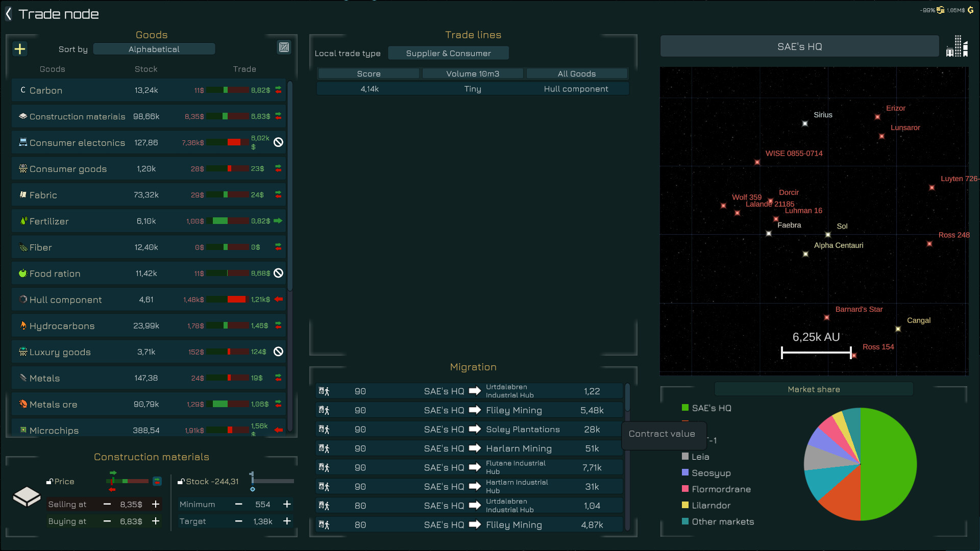The image size is (980, 551).
Task: Open the goods chart view icon
Action: click(x=284, y=47)
